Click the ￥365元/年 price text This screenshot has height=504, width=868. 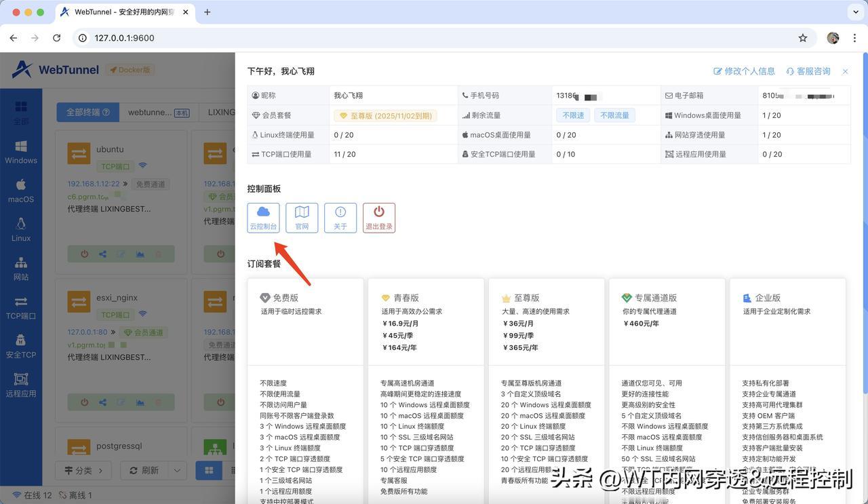tap(520, 347)
